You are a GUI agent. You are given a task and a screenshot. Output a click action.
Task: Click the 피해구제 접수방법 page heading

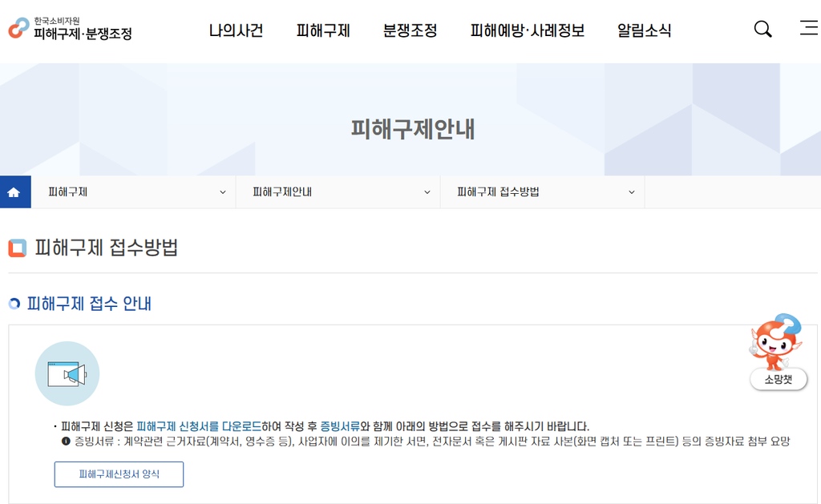(107, 248)
